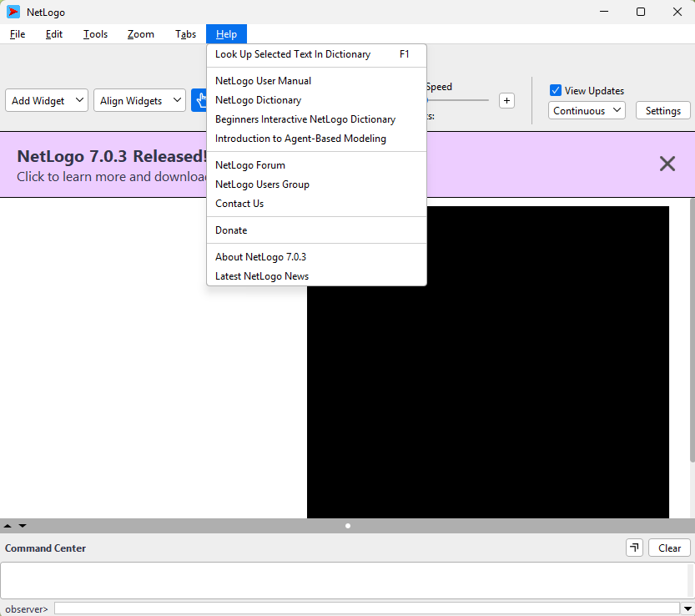Click the plus icon beside the speed slider
The height and width of the screenshot is (616, 695).
(x=506, y=100)
